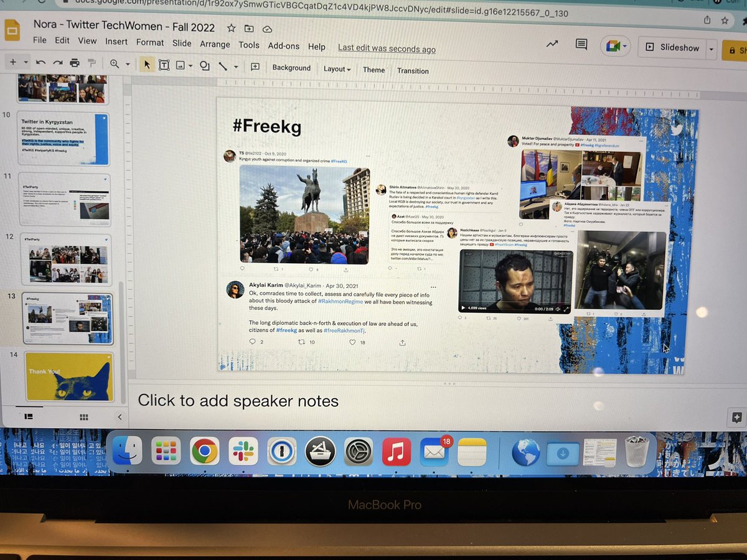
Task: Start the Slideshow
Action: 672,47
